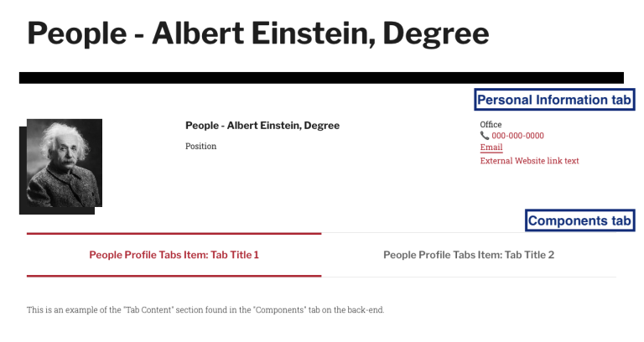The image size is (644, 342).
Task: Open the Email link
Action: [x=491, y=148]
